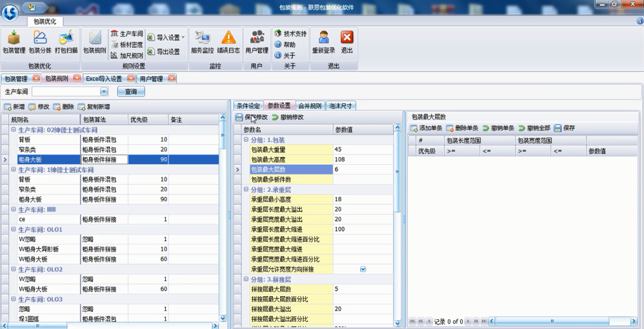Click 修改 rule button
The height and width of the screenshot is (329, 644).
[x=39, y=107]
